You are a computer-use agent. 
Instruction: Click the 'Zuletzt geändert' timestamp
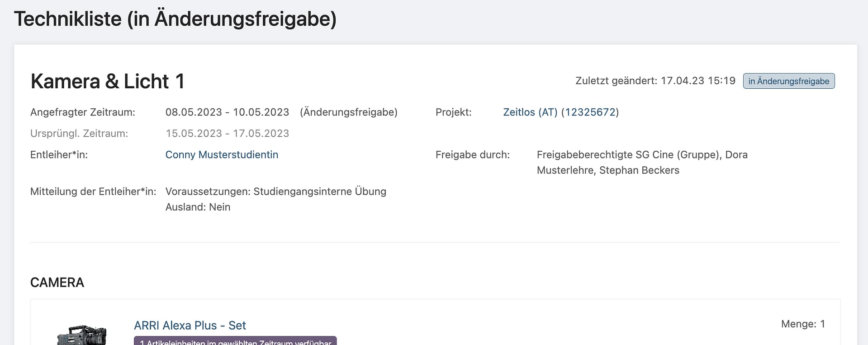tap(655, 81)
